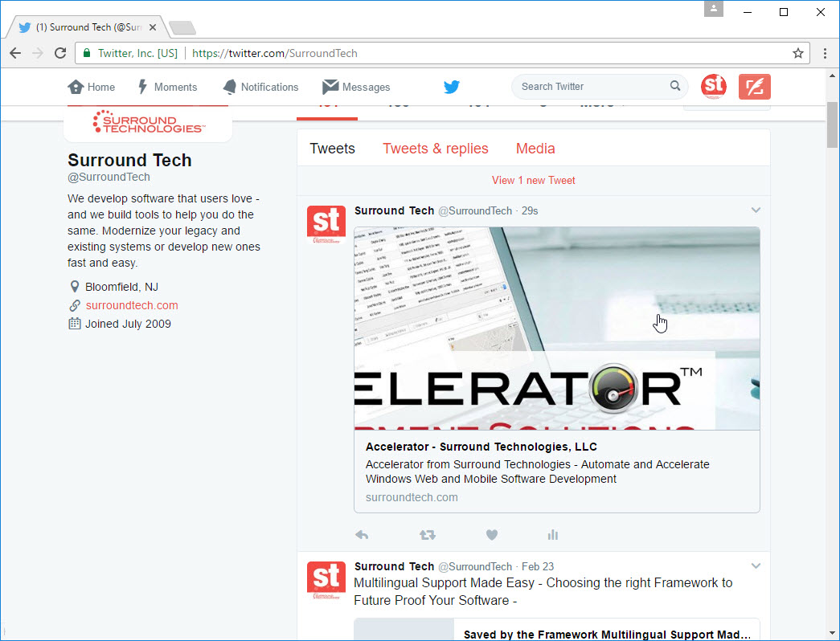This screenshot has width=840, height=641.
Task: Click the search magnifier icon
Action: click(675, 86)
